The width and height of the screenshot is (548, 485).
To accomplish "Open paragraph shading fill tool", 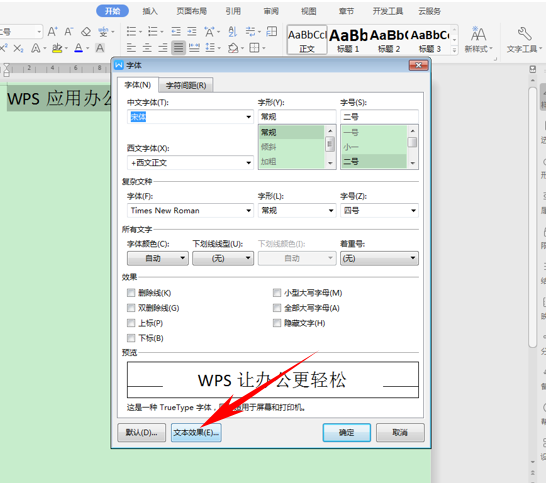I will pos(233,48).
